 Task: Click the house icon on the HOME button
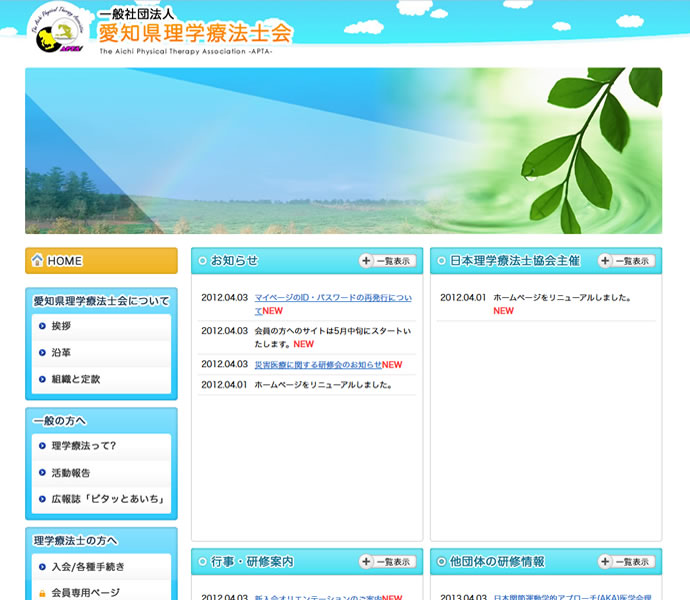[37, 260]
